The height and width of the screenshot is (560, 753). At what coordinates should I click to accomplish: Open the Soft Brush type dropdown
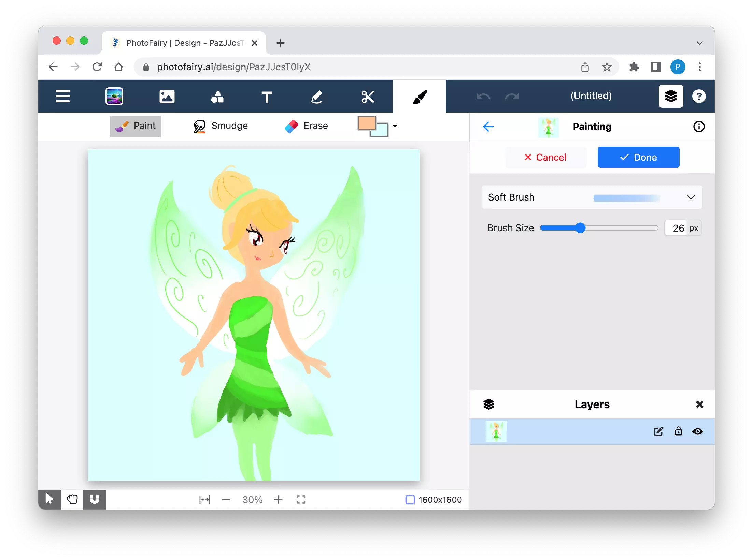point(592,197)
